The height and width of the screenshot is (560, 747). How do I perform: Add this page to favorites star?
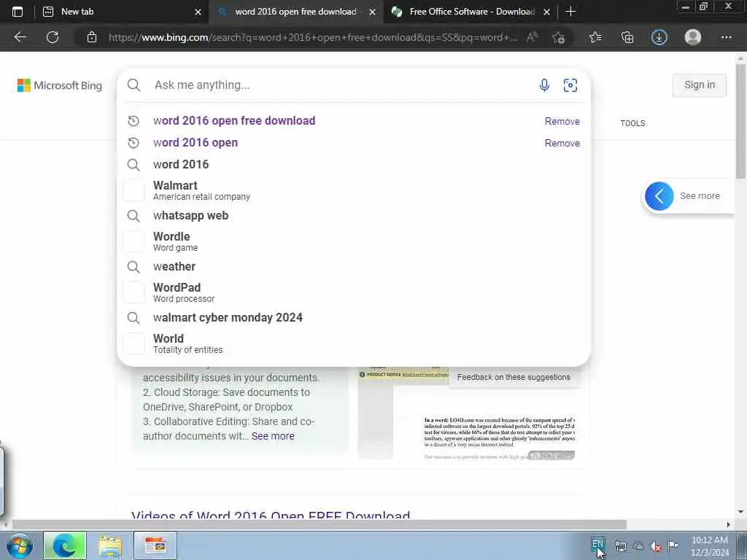[558, 37]
